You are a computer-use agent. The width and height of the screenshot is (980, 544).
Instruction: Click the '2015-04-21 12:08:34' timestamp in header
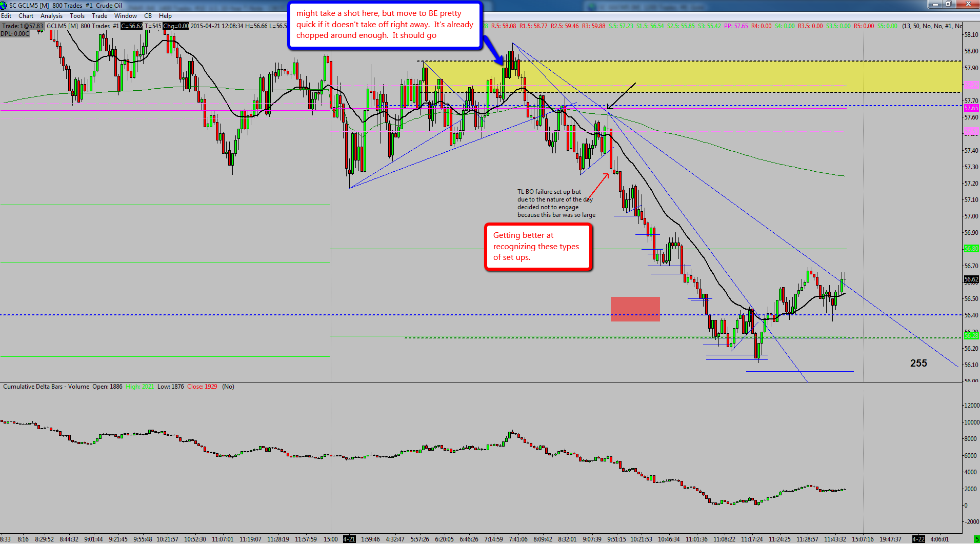[x=217, y=26]
